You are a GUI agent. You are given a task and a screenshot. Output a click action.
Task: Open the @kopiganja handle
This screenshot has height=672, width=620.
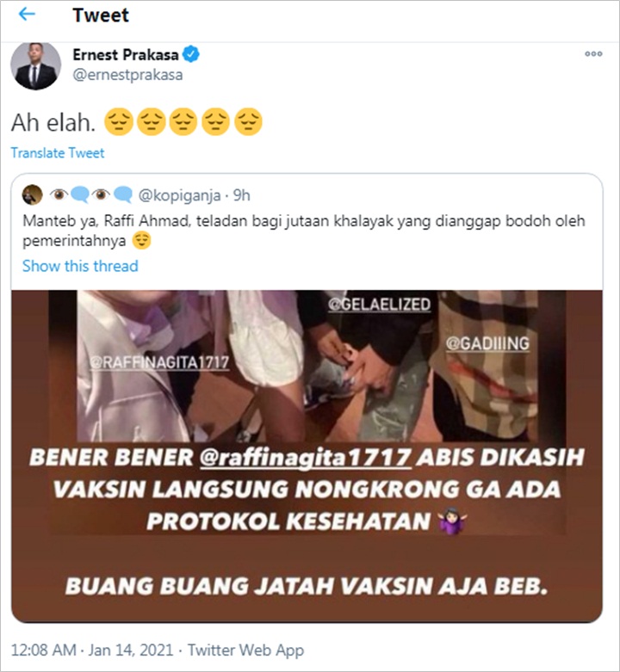click(x=179, y=195)
